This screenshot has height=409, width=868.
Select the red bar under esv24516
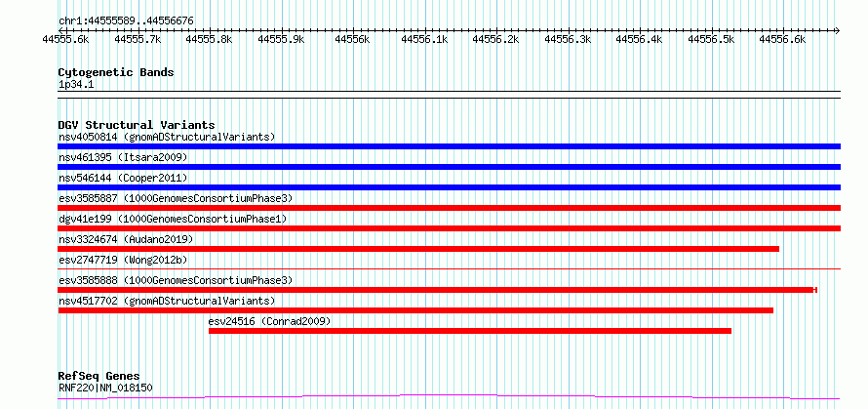tap(470, 331)
